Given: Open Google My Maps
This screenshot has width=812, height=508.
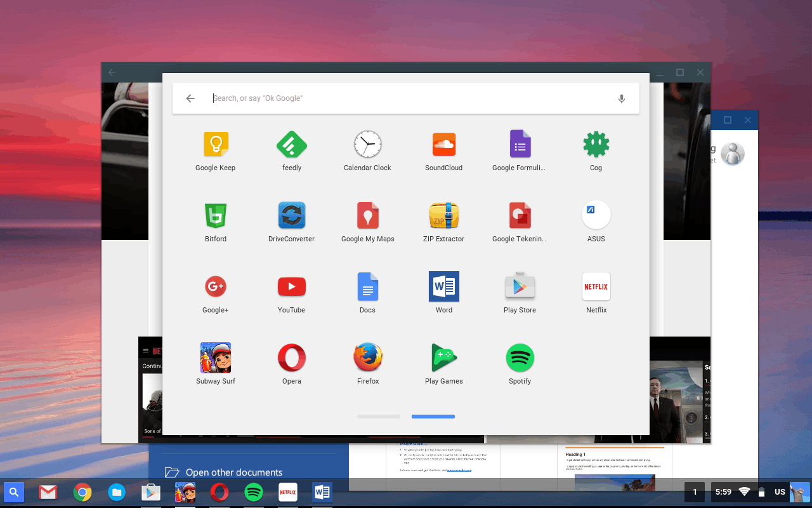Looking at the screenshot, I should [x=368, y=216].
